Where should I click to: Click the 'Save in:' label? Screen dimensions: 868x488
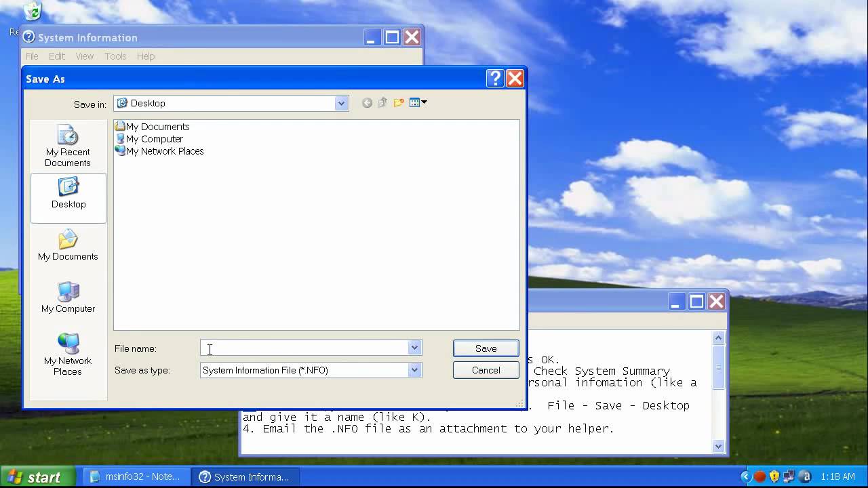[x=90, y=104]
